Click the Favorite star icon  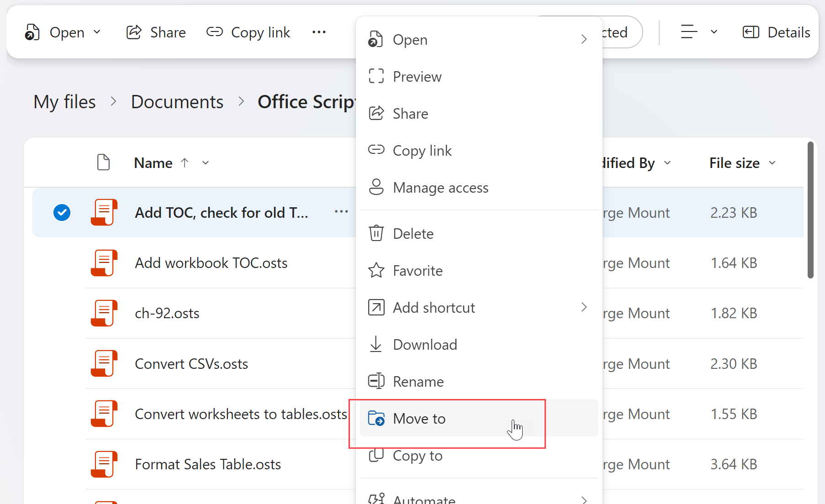pos(376,270)
